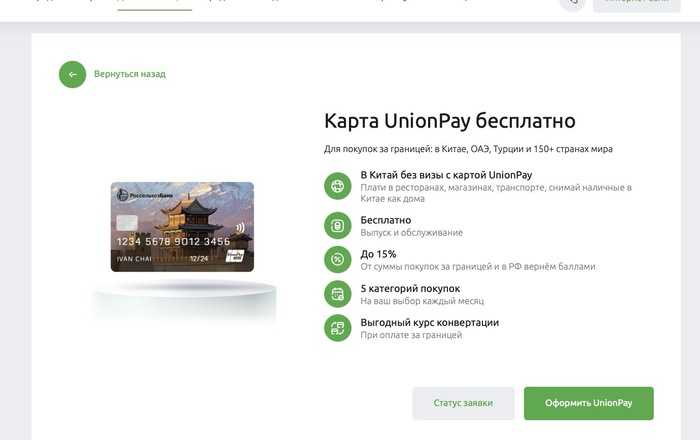Click the UnionPay bank card image

click(x=182, y=226)
